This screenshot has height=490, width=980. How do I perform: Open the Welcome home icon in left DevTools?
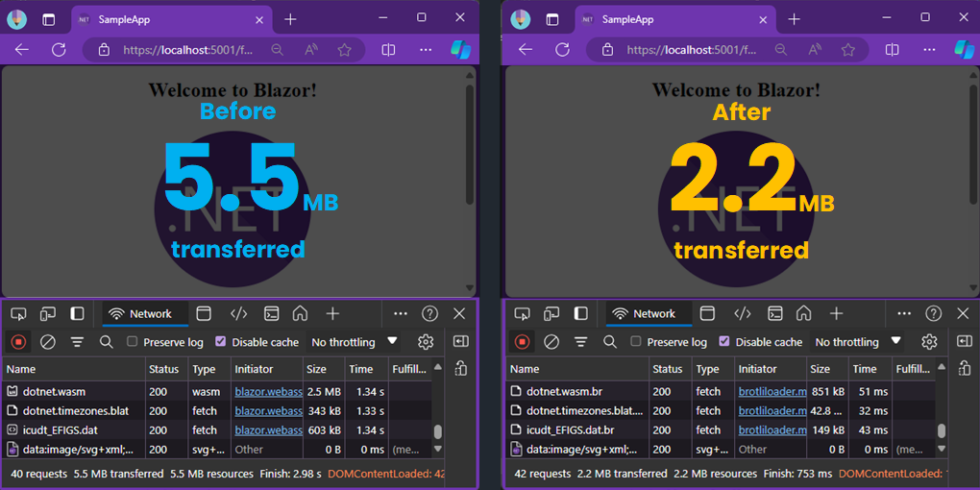coord(300,314)
